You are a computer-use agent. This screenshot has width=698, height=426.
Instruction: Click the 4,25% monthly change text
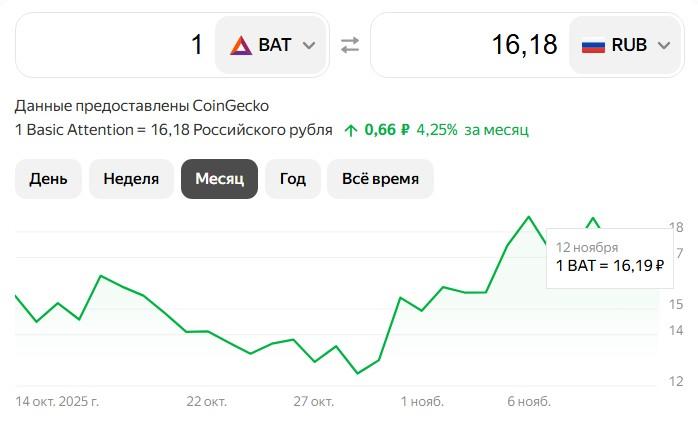pyautogui.click(x=437, y=130)
